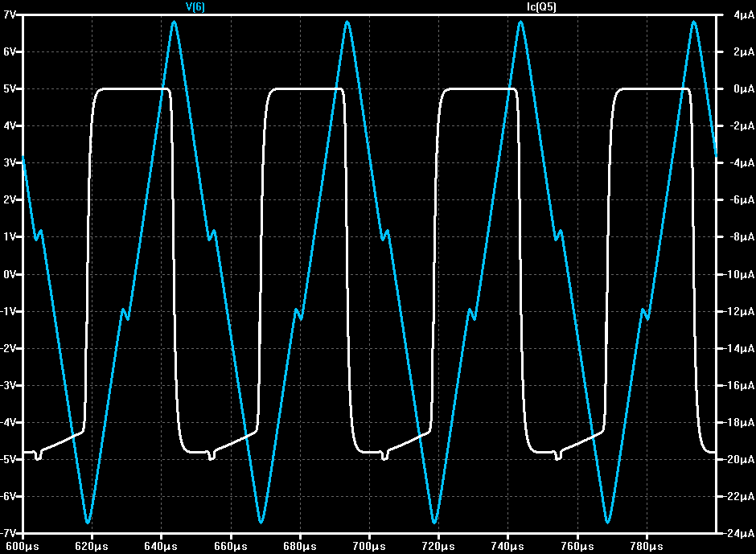Click the 700µs time axis label
This screenshot has height=554, width=756.
point(369,546)
